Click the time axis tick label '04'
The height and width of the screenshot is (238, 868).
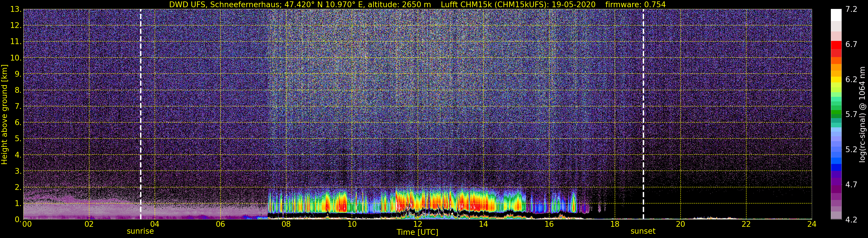coord(154,224)
